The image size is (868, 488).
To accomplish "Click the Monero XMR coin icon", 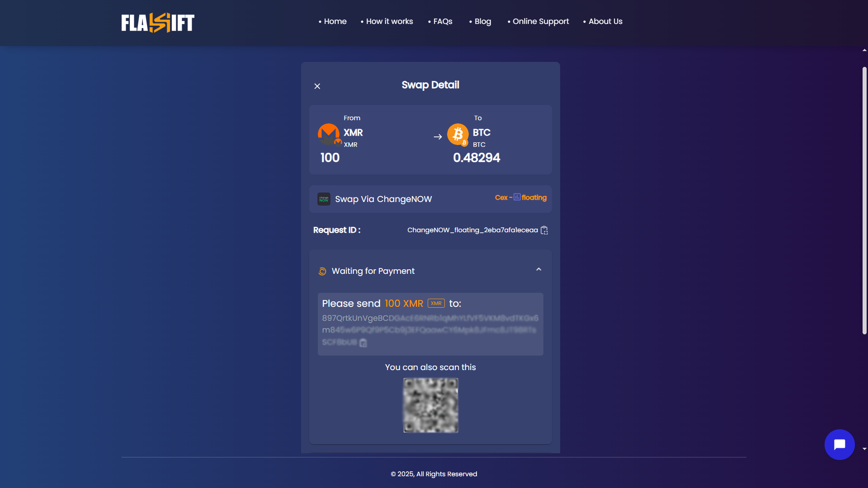I will [x=329, y=134].
